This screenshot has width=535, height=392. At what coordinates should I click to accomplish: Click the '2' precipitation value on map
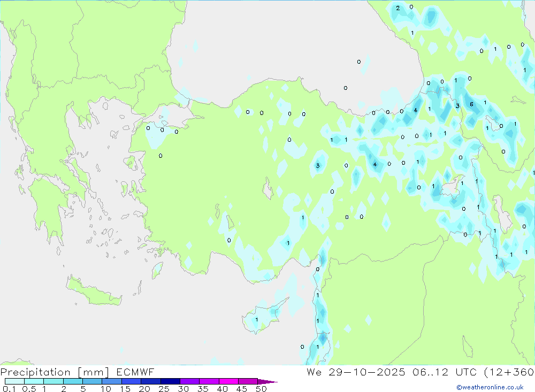[x=398, y=8]
